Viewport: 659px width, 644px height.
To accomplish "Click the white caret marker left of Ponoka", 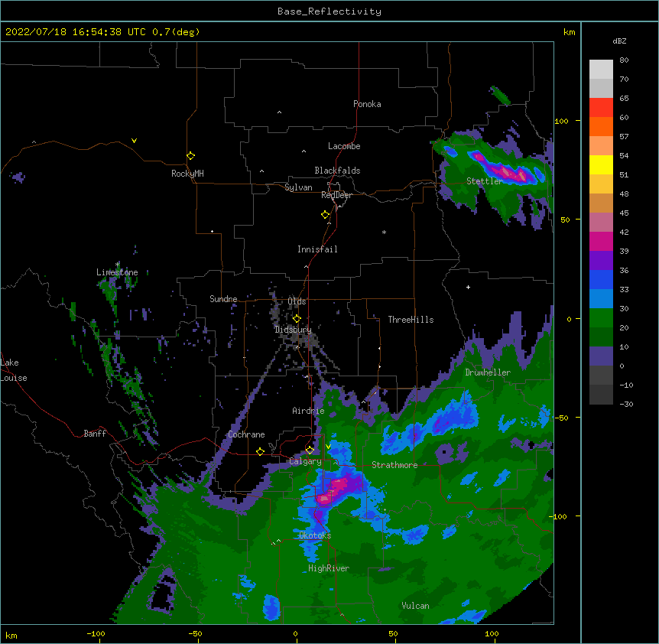I will 279,112.
